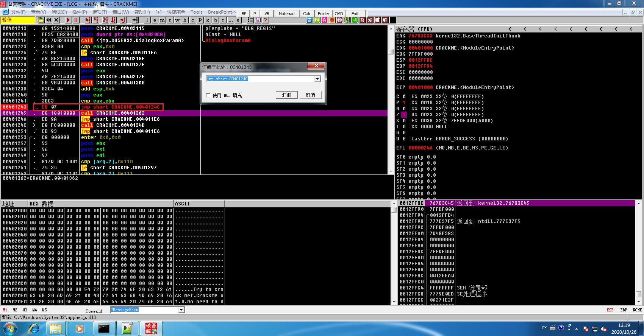
Task: Click the Pause execution icon
Action: 76,20
